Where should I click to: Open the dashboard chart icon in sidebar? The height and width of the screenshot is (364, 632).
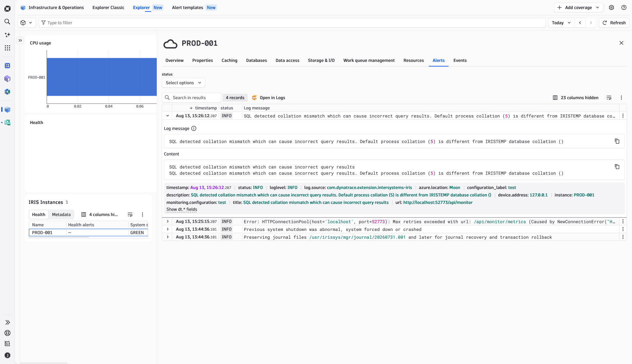[7, 343]
